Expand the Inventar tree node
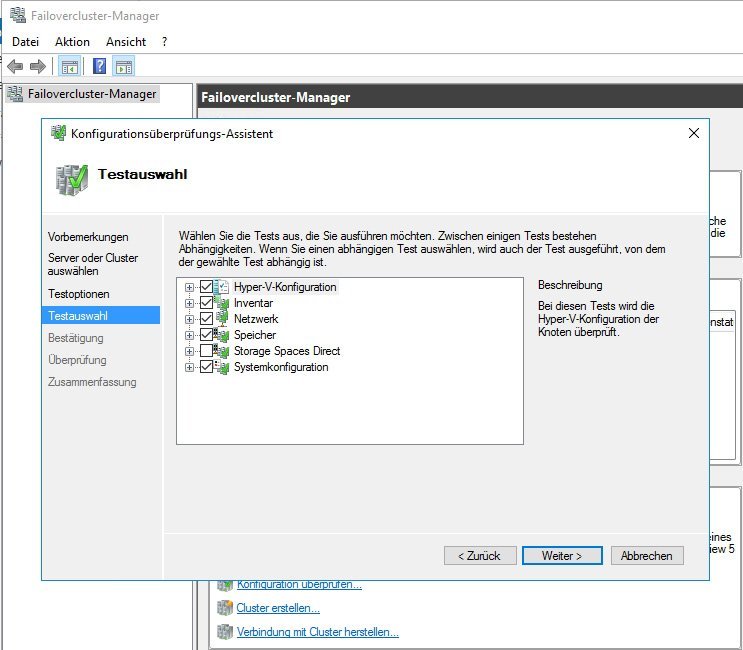743x650 pixels. [x=189, y=303]
